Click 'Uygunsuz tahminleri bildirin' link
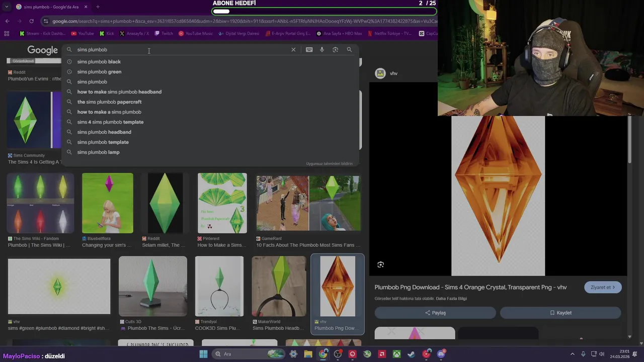The height and width of the screenshot is (362, 644). point(329,164)
